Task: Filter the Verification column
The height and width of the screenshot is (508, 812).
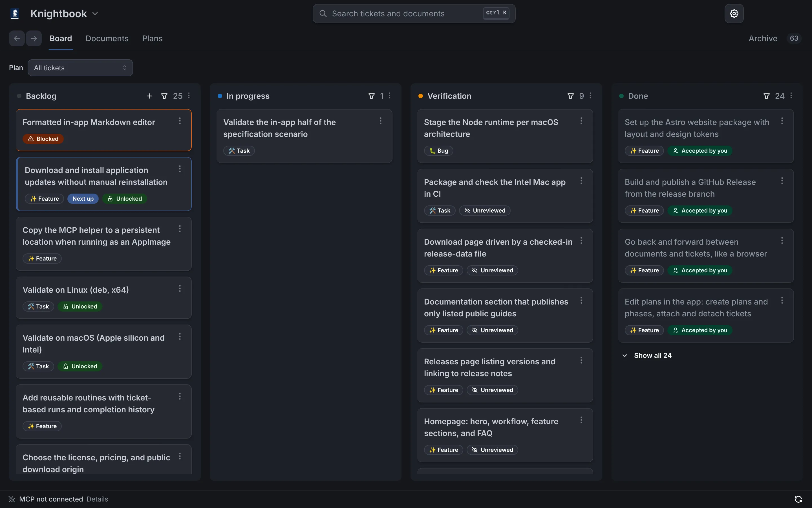Action: click(570, 96)
